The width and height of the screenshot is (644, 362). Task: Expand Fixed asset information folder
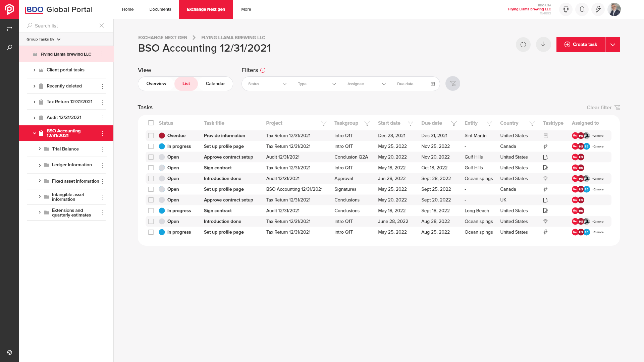(x=40, y=181)
